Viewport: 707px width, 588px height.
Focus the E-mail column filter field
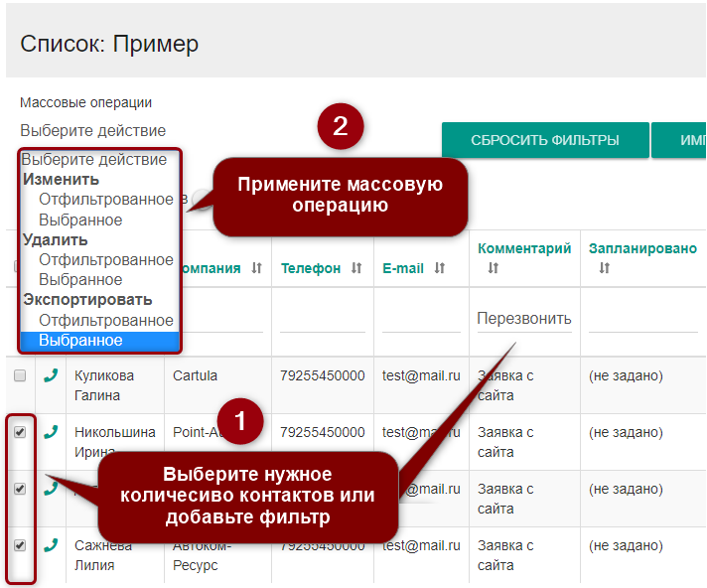click(421, 319)
